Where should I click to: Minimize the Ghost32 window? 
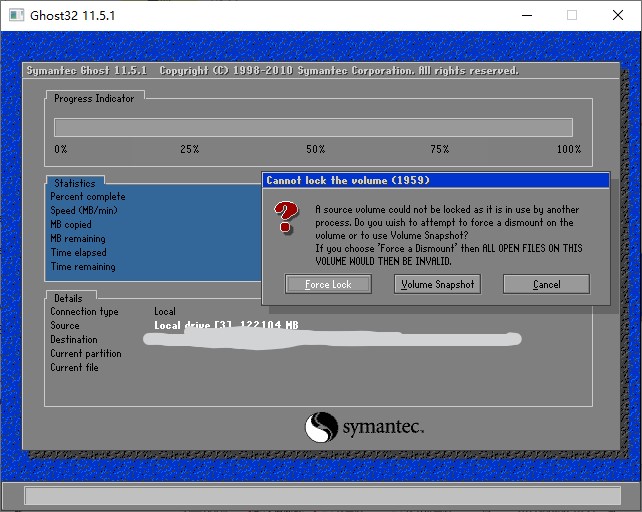pyautogui.click(x=527, y=16)
